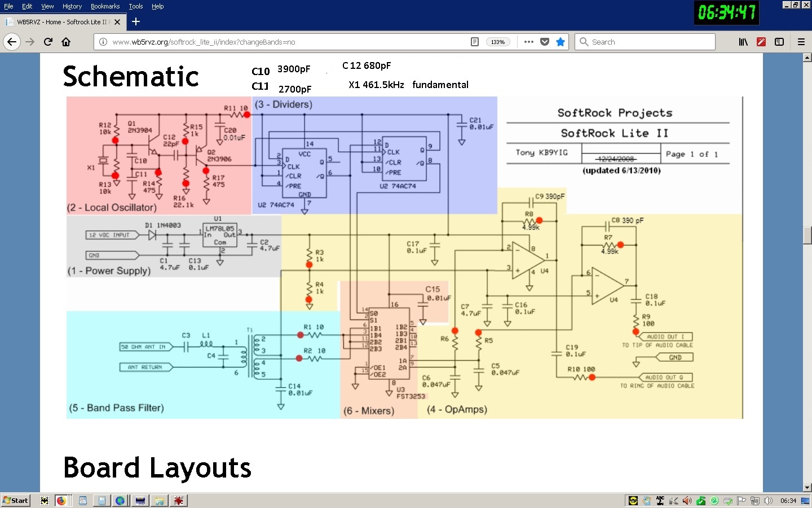This screenshot has height=508, width=812.
Task: Click the 06:34 taskbar clock
Action: 788,501
